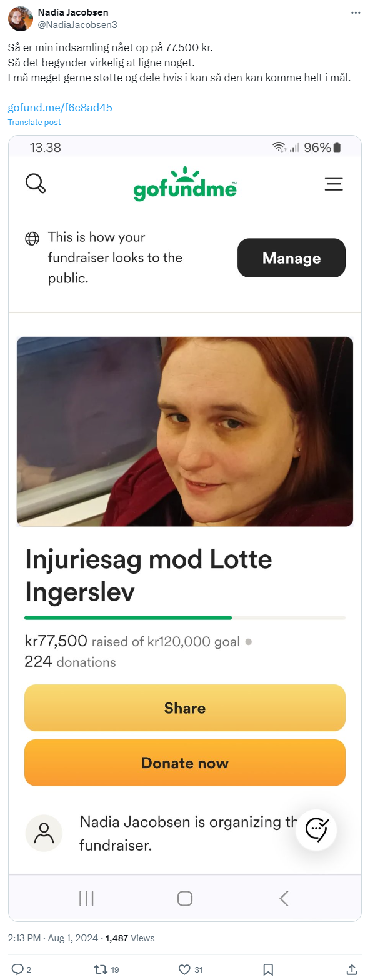378x980 pixels.
Task: Open the three-dot more options menu
Action: point(356,12)
